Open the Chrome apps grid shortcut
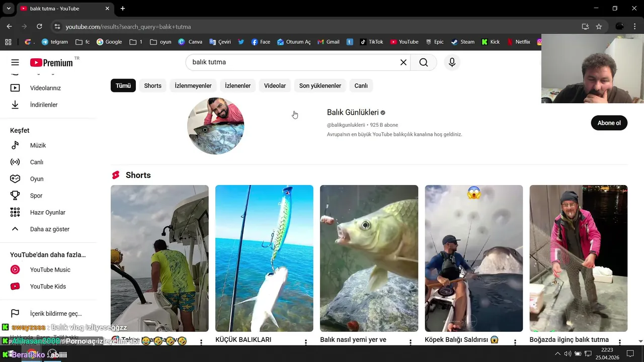 pos(8,42)
